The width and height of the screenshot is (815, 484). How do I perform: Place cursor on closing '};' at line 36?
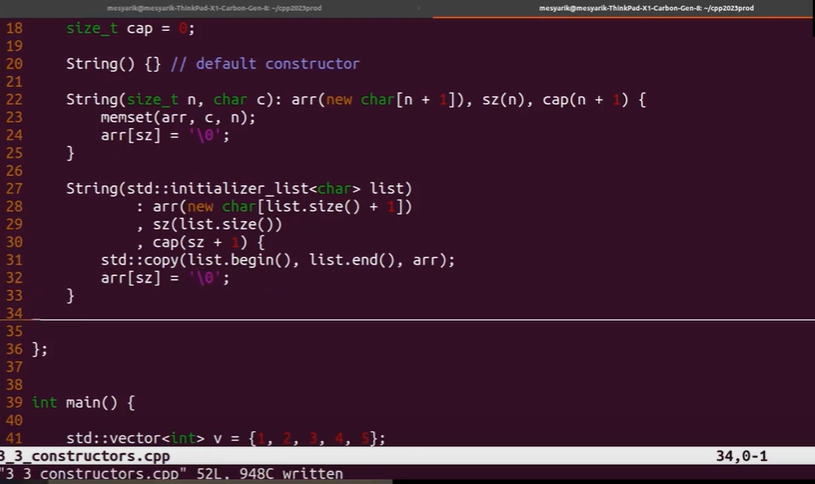click(40, 349)
